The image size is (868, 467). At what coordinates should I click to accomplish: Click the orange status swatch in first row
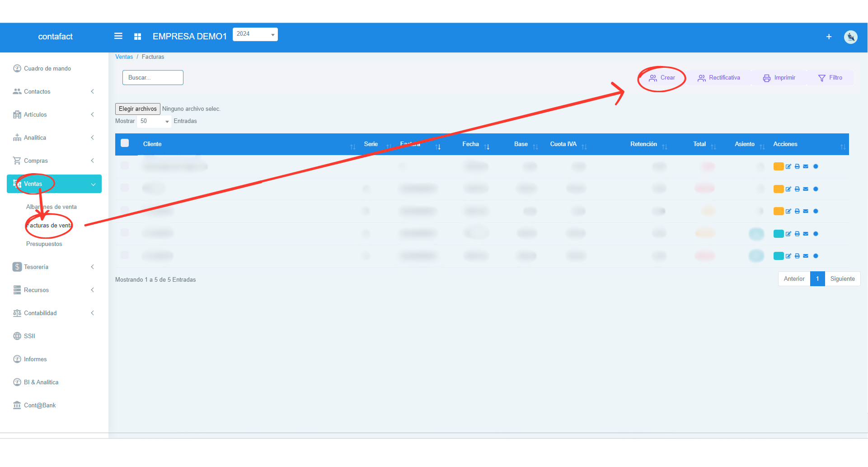(778, 167)
